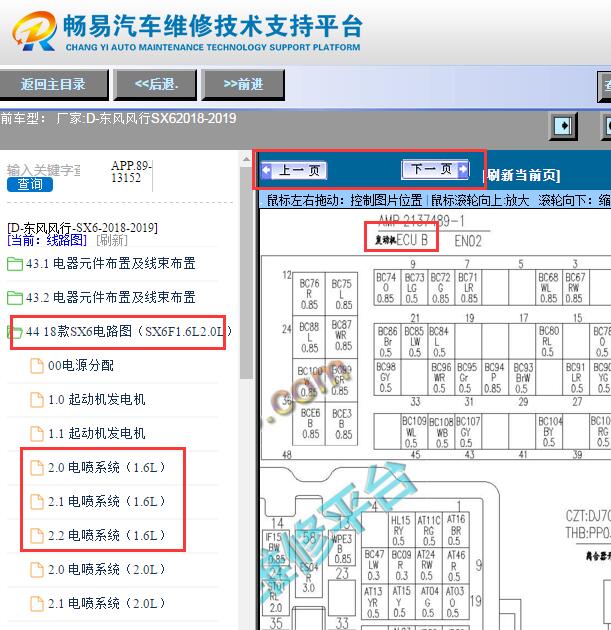Screen dimensions: 611x630
Task: Go back with the <<后退 button
Action: [x=156, y=84]
